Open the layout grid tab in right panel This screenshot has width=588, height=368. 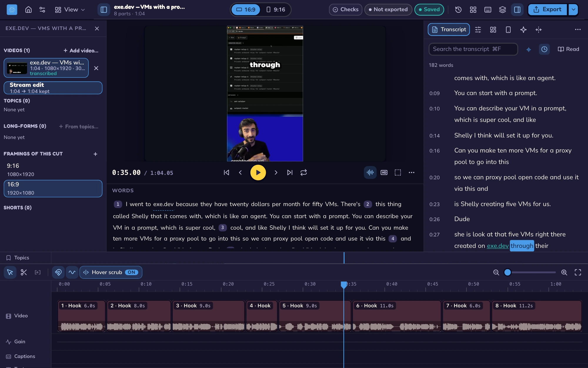[x=493, y=29]
